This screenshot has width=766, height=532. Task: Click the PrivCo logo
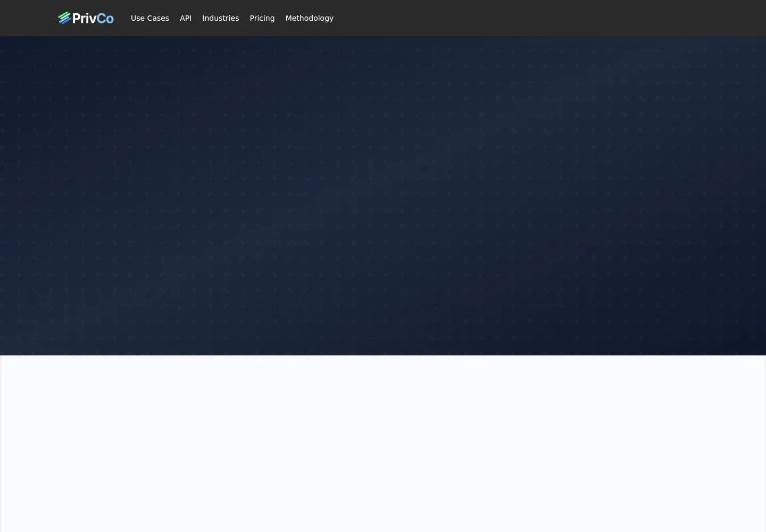[x=86, y=18]
